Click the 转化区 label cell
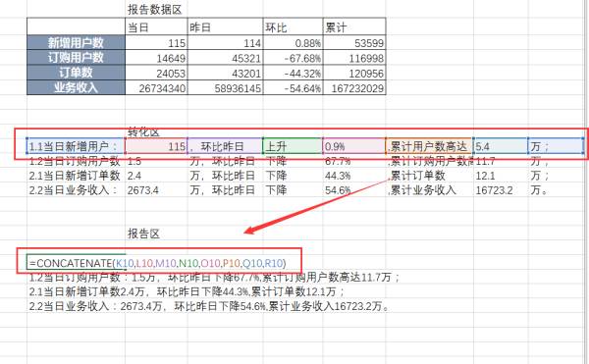Image resolution: width=589 pixels, height=364 pixels. pyautogui.click(x=143, y=132)
